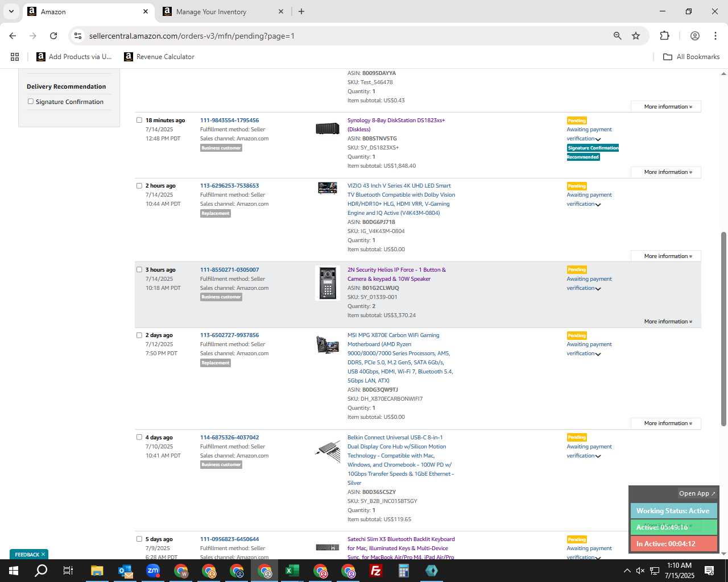Toggle Signature Confirmation filter checkbox

point(31,102)
